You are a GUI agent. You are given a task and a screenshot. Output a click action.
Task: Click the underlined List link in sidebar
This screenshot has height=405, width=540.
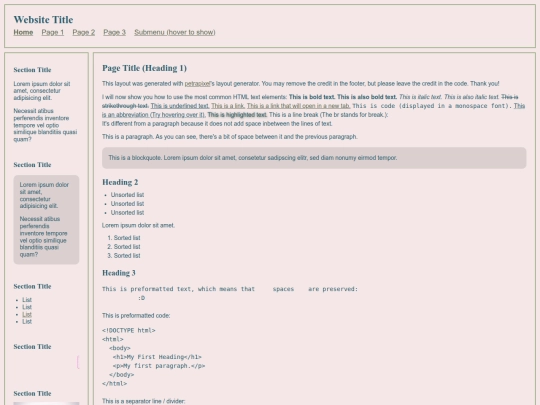[x=27, y=314]
